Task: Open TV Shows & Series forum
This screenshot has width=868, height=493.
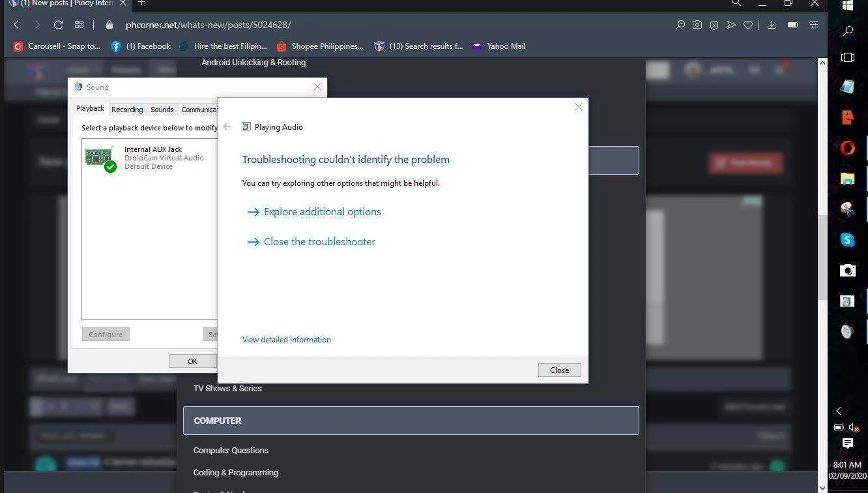Action: pos(227,389)
